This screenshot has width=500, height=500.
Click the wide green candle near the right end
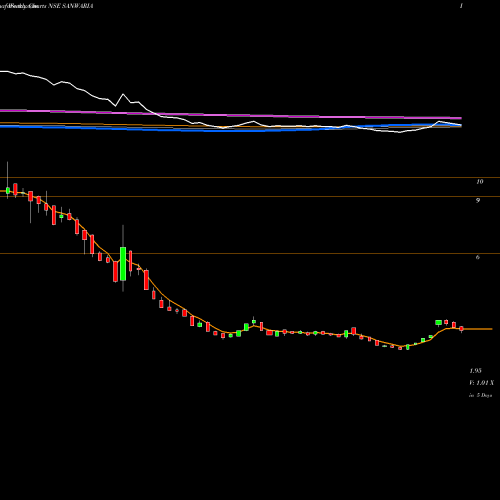(439, 322)
